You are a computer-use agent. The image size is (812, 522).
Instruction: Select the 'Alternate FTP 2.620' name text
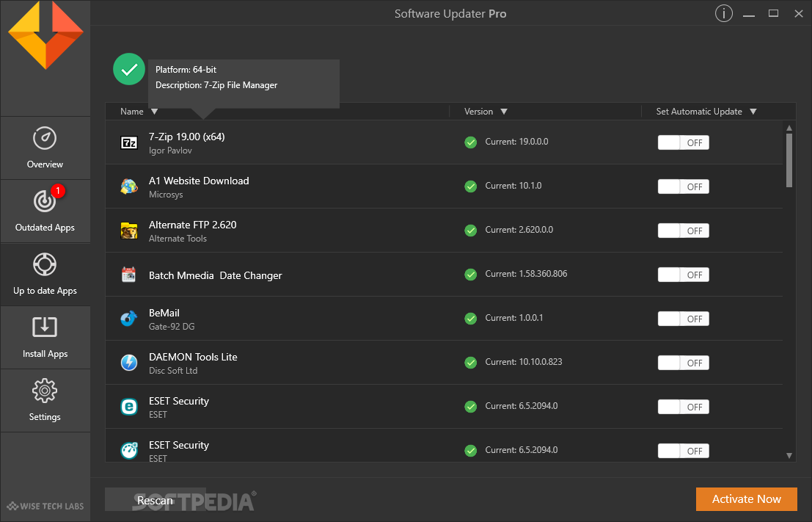point(193,225)
